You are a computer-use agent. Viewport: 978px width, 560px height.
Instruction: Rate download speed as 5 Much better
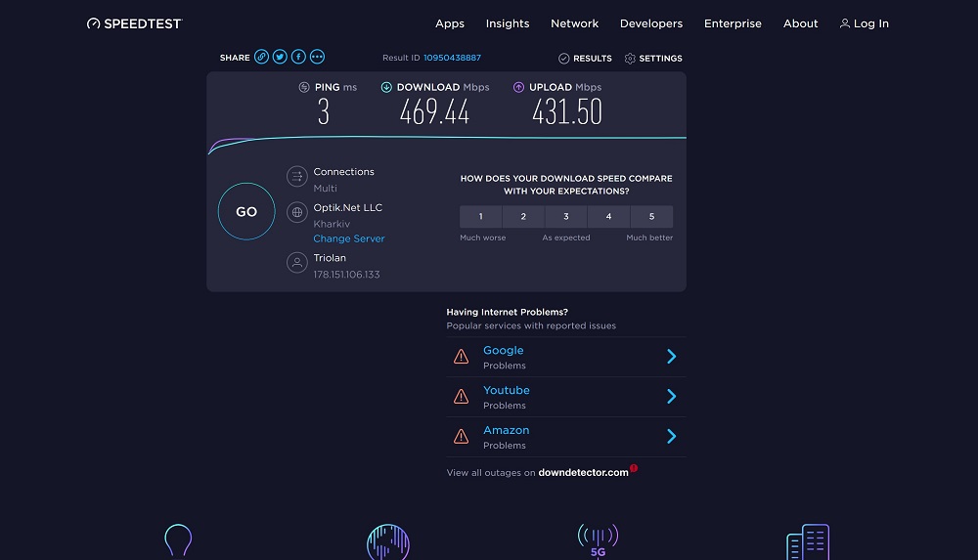[x=651, y=216]
